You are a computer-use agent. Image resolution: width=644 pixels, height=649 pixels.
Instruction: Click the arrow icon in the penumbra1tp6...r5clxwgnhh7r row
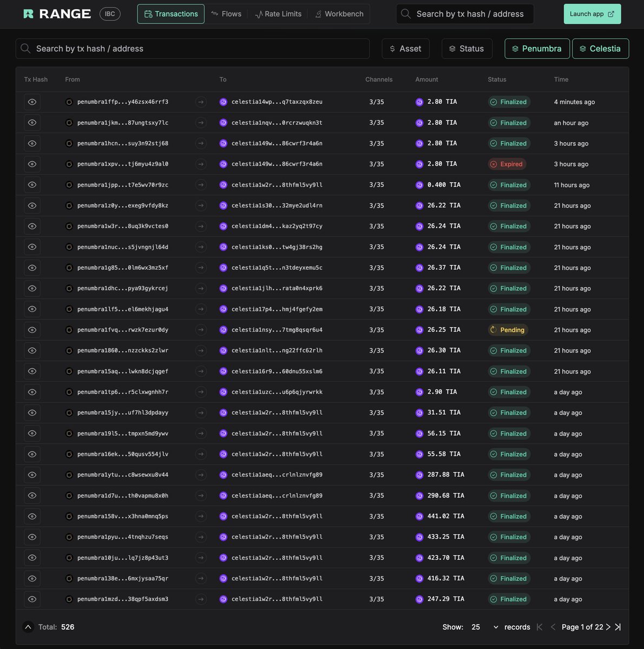coord(201,392)
